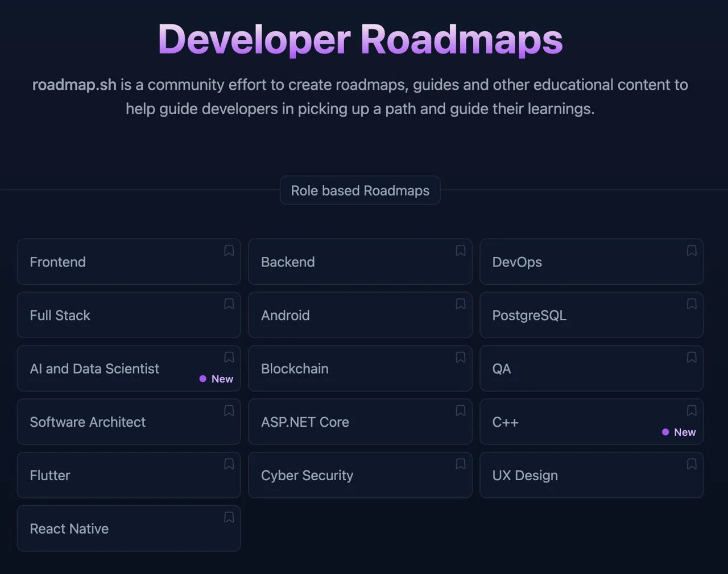The height and width of the screenshot is (574, 728).
Task: View the C++ roadmap
Action: pyautogui.click(x=569, y=422)
